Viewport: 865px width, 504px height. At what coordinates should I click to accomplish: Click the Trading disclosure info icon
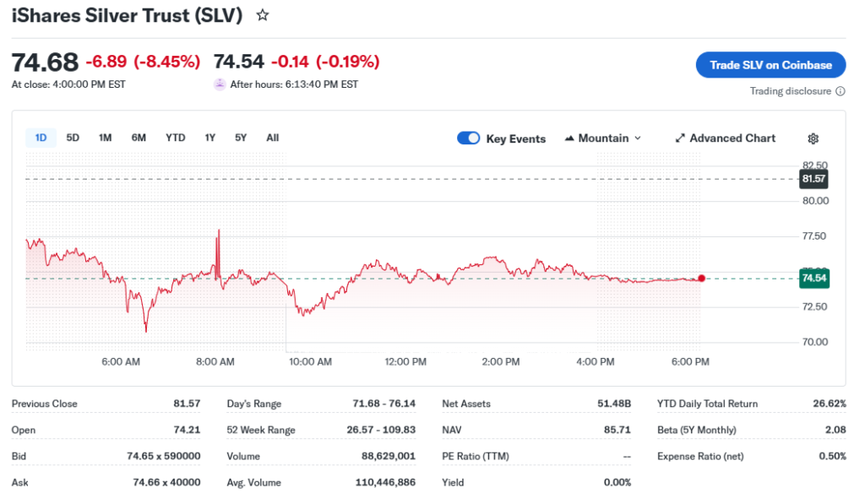pyautogui.click(x=840, y=91)
